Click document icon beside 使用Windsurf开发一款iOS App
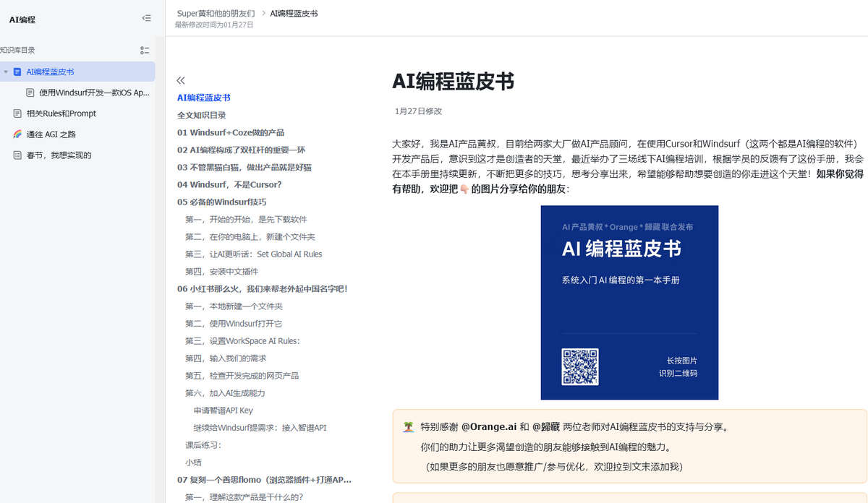868x503 pixels. [30, 93]
